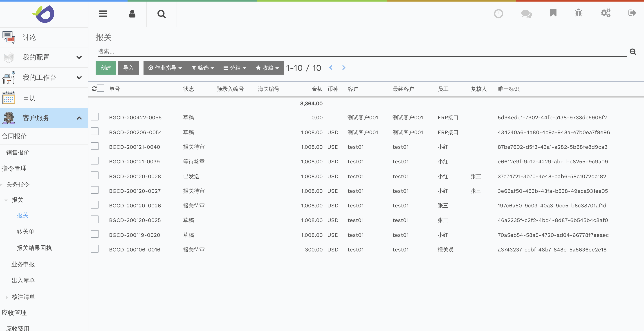The width and height of the screenshot is (644, 331).
Task: Click the 创建 create button
Action: click(106, 68)
